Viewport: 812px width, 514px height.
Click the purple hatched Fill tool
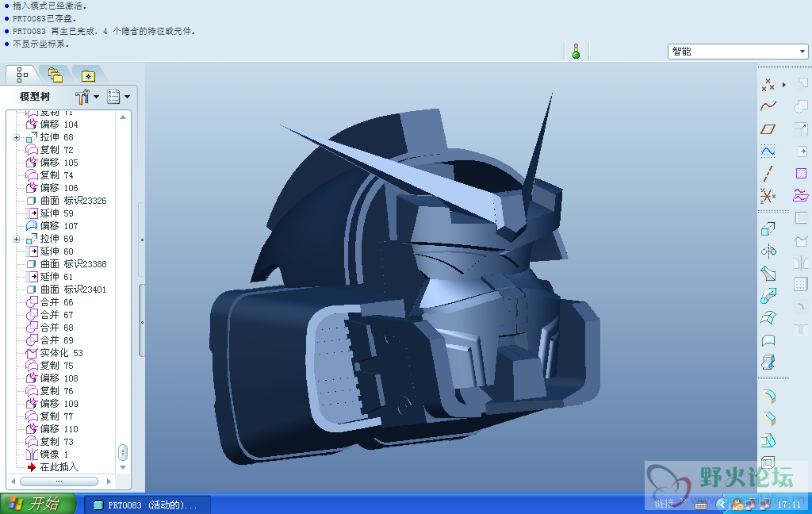[x=801, y=173]
